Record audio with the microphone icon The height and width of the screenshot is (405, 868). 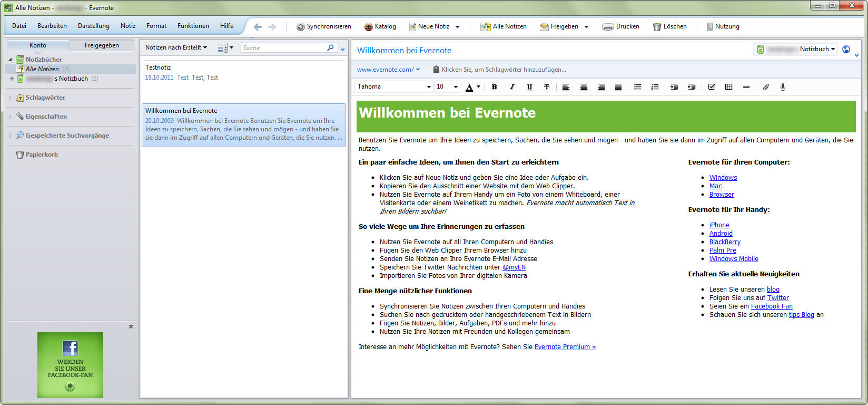tap(783, 87)
